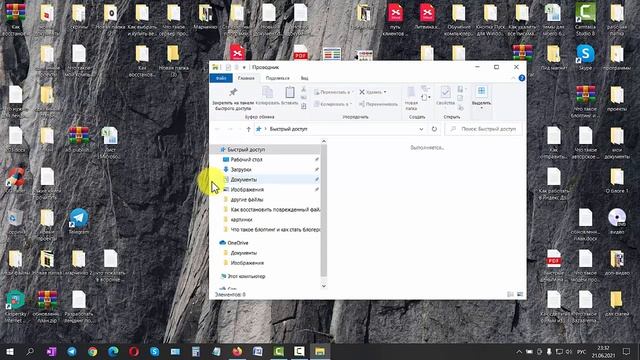The height and width of the screenshot is (360, 640).
Task: Open Firefox from the taskbar
Action: (237, 351)
